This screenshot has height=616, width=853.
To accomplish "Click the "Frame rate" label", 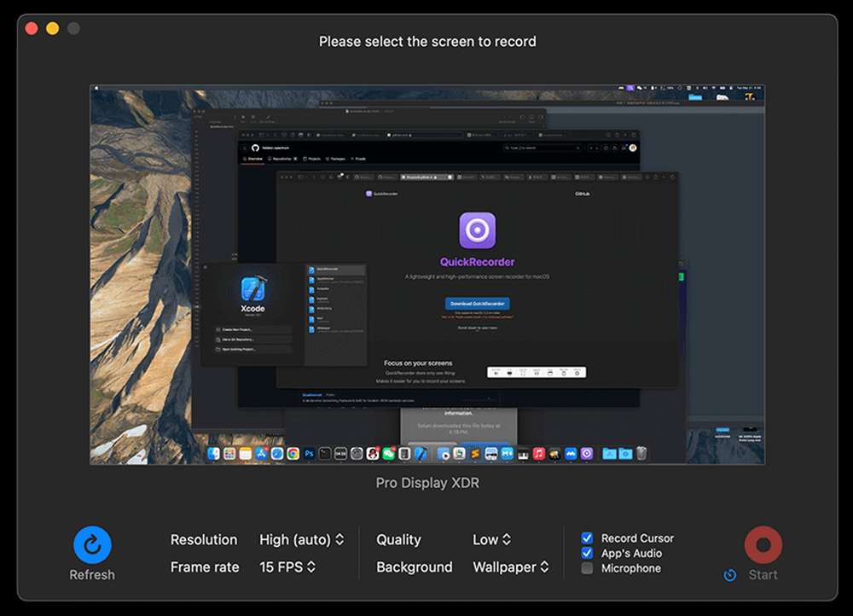I will tap(205, 567).
